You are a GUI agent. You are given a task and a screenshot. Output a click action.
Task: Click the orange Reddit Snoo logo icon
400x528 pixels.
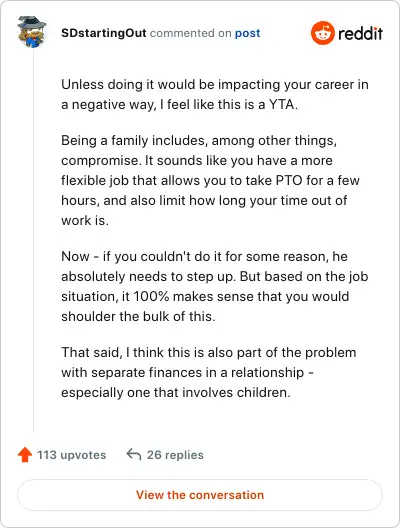tap(323, 33)
